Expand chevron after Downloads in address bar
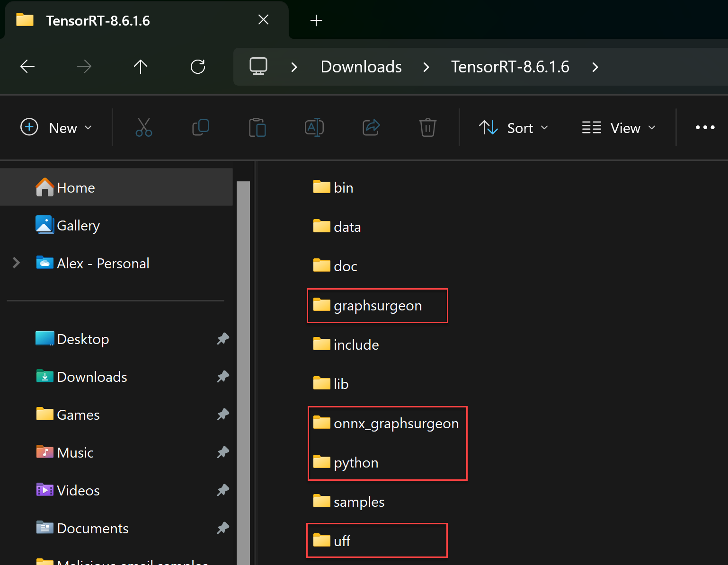728x565 pixels. click(x=426, y=67)
